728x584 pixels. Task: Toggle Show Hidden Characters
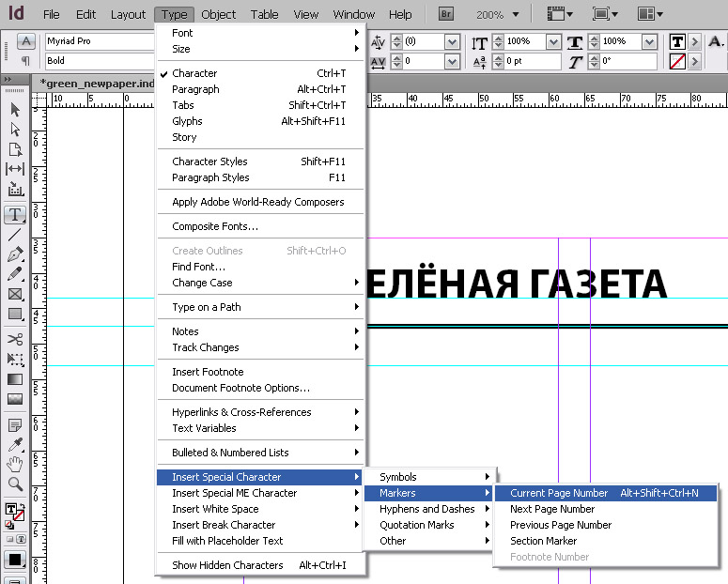(x=227, y=565)
